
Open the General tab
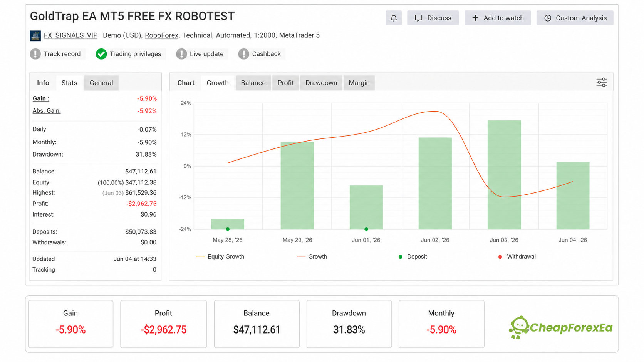pos(101,83)
